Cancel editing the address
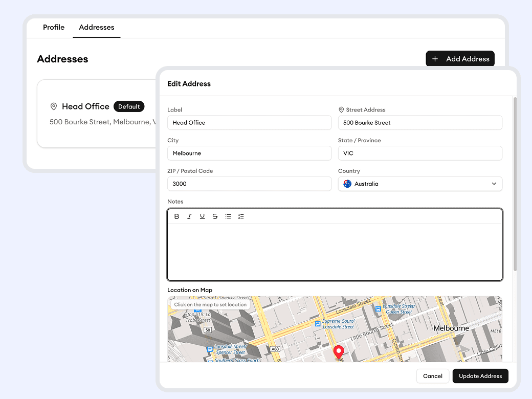The image size is (532, 399). (433, 376)
